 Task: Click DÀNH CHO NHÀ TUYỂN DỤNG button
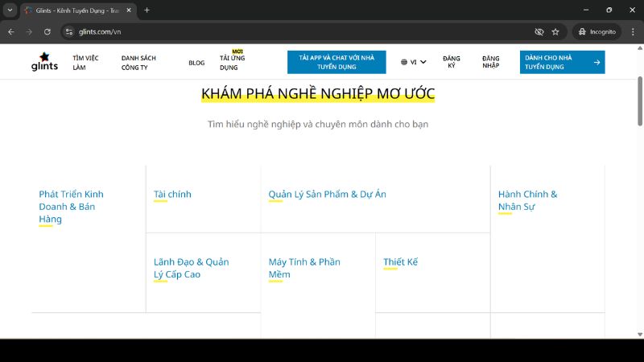click(x=562, y=62)
